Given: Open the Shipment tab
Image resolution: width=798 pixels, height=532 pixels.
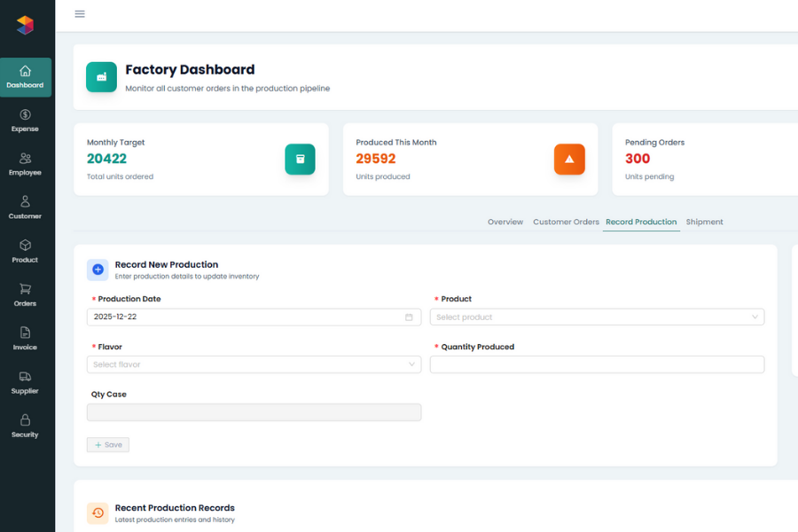Looking at the screenshot, I should coord(704,222).
